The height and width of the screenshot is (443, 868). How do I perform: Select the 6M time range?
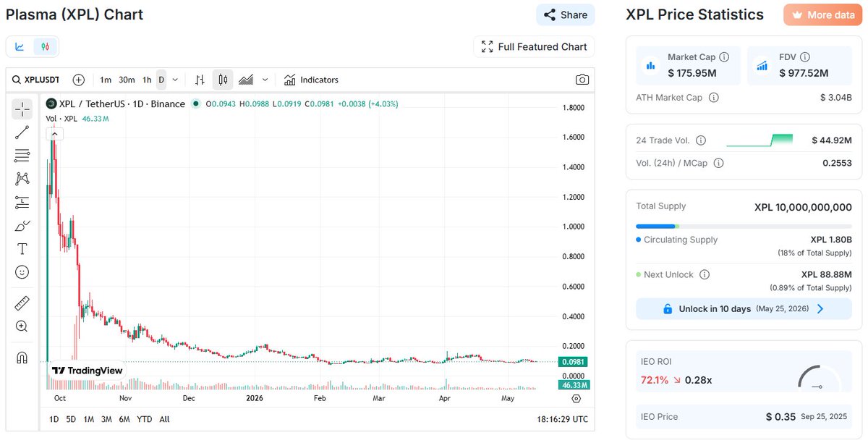pyautogui.click(x=124, y=419)
